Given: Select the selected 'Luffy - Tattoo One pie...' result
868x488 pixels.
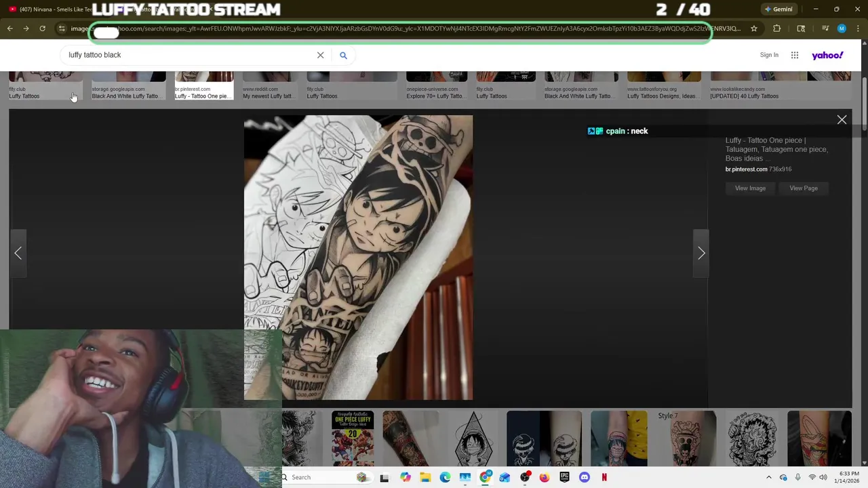Looking at the screenshot, I should click(x=203, y=86).
